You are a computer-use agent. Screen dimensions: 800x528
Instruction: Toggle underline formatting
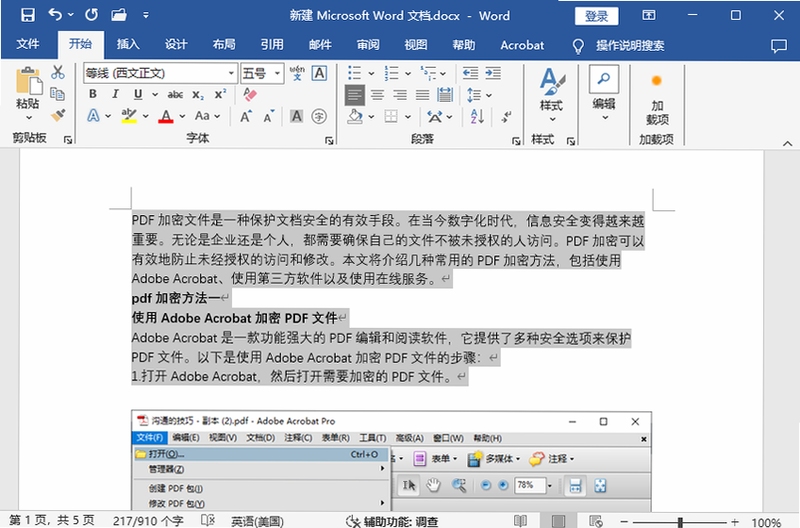(138, 94)
